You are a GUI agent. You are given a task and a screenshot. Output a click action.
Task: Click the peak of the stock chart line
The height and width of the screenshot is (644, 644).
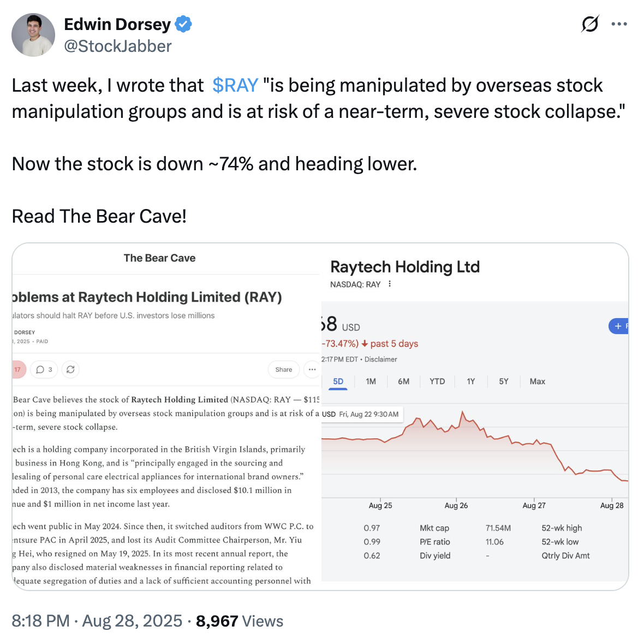tap(463, 412)
